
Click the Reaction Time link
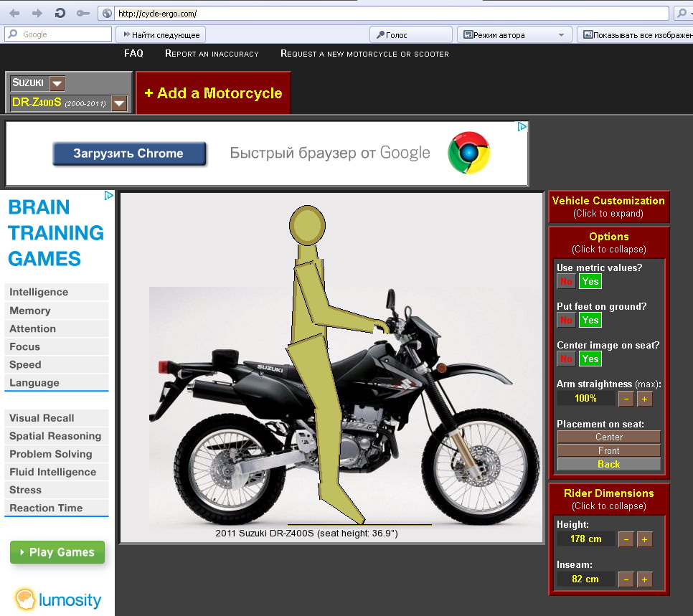click(x=57, y=508)
